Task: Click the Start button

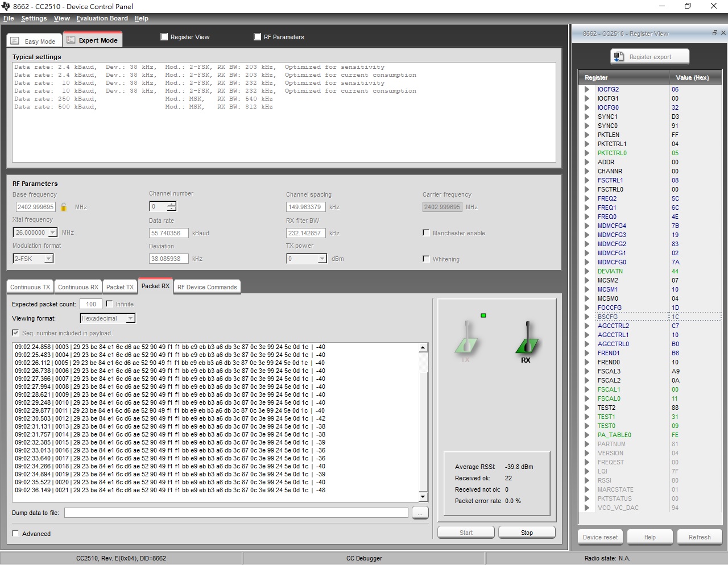Action: (466, 533)
